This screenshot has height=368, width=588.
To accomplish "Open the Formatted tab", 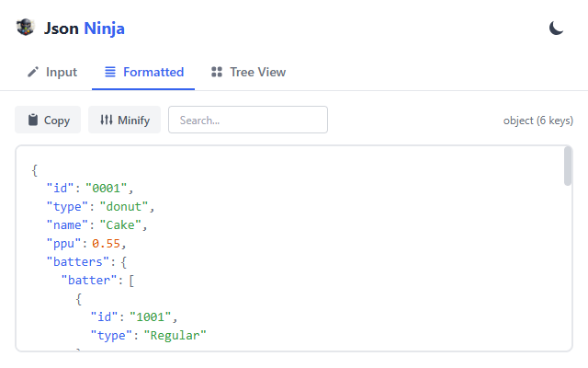I will tap(143, 72).
